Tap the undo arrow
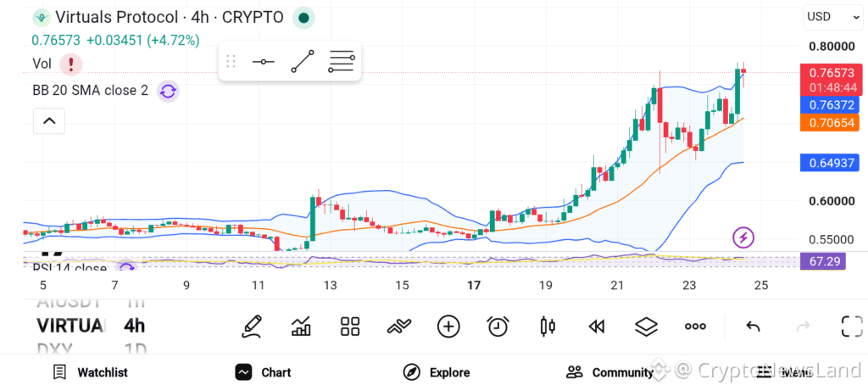The image size is (868, 391). coord(753,327)
